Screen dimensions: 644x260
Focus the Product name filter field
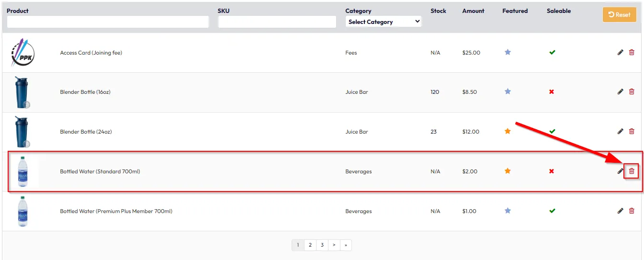108,22
